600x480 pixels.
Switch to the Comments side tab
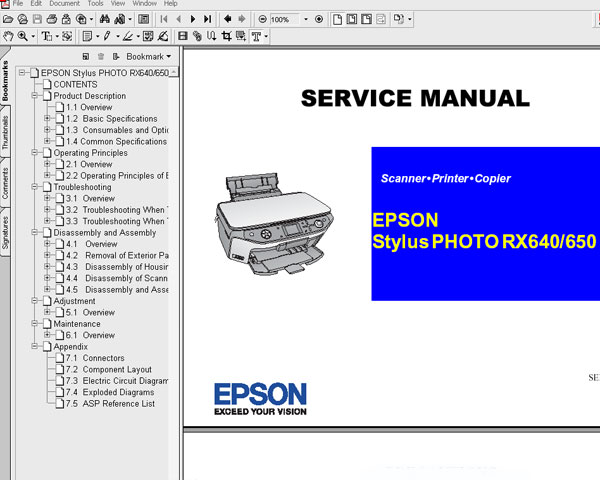5,183
